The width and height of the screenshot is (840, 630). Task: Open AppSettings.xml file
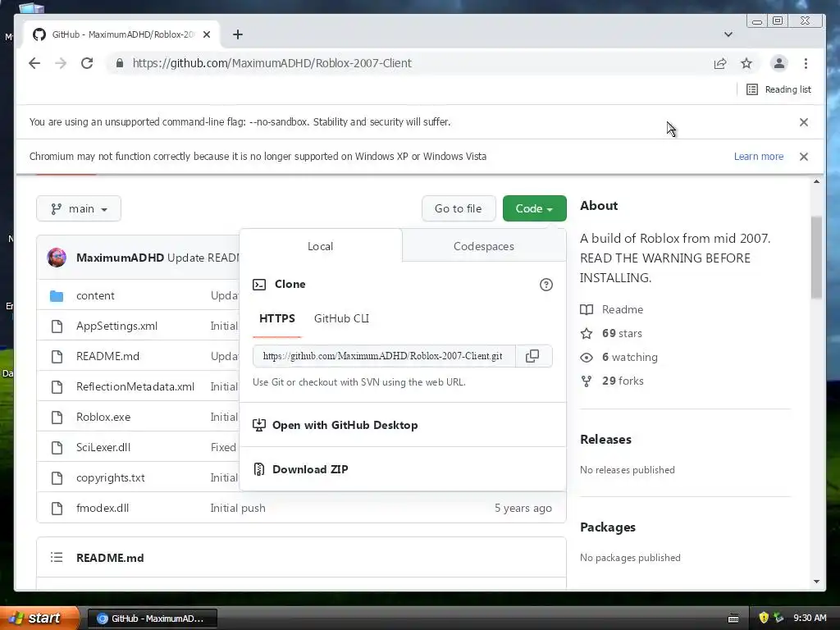[x=116, y=326]
